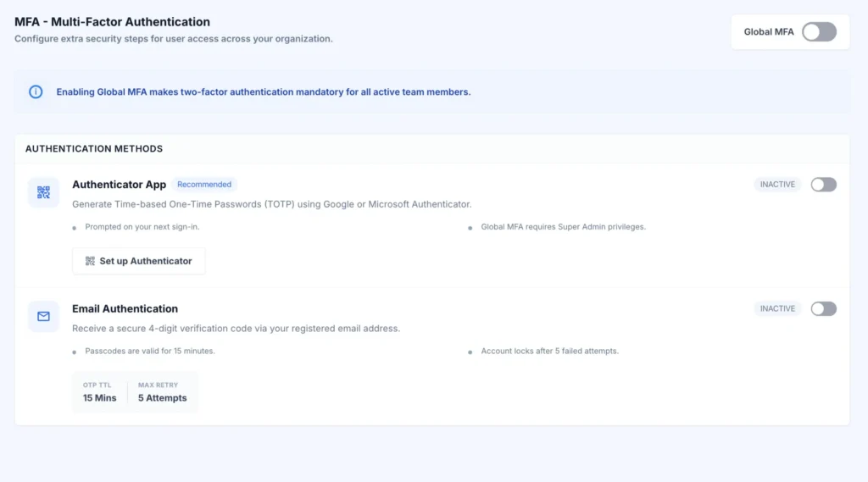Click the Recommended badge
Screen dimensions: 868x482
[x=204, y=185]
